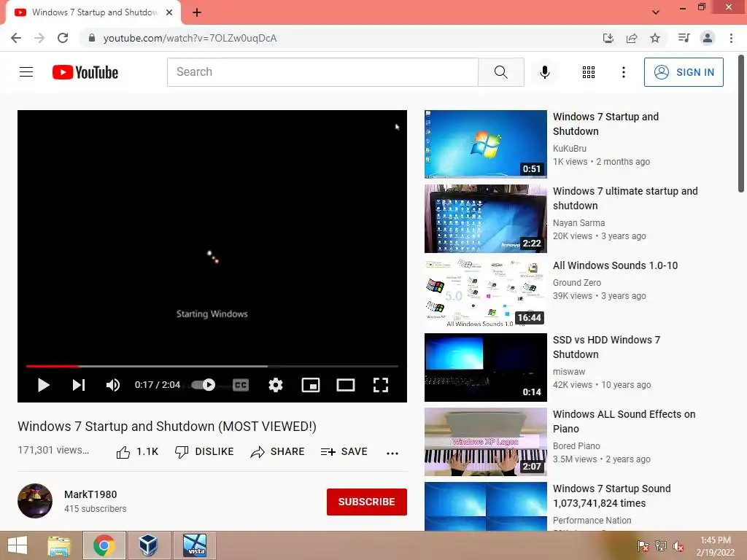
Task: Open Windows 7 Startup Sound 1,073,741,824 times title
Action: pos(612,496)
